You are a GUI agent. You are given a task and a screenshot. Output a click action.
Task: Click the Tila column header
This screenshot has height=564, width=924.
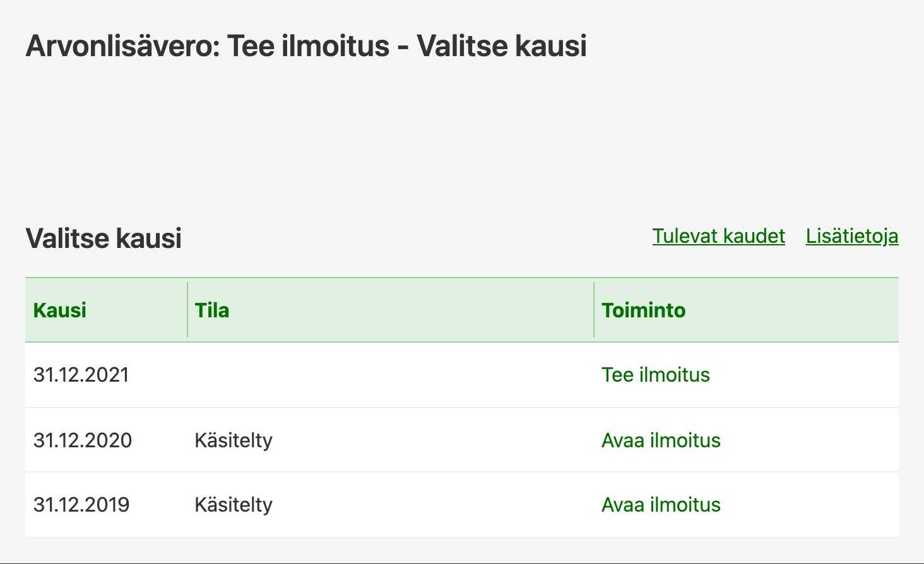tap(212, 310)
